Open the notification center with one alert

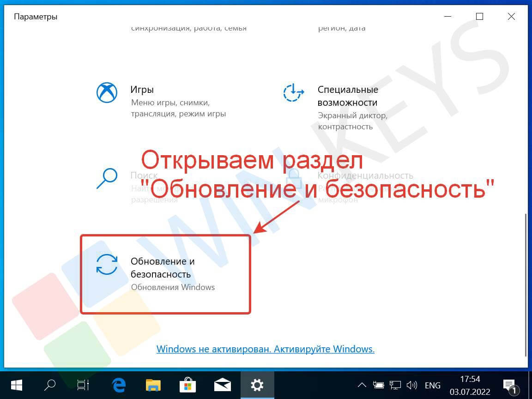coord(509,385)
